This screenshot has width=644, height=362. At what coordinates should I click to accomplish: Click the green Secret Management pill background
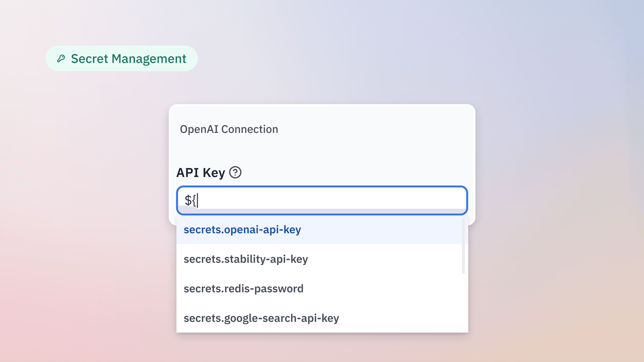click(121, 58)
